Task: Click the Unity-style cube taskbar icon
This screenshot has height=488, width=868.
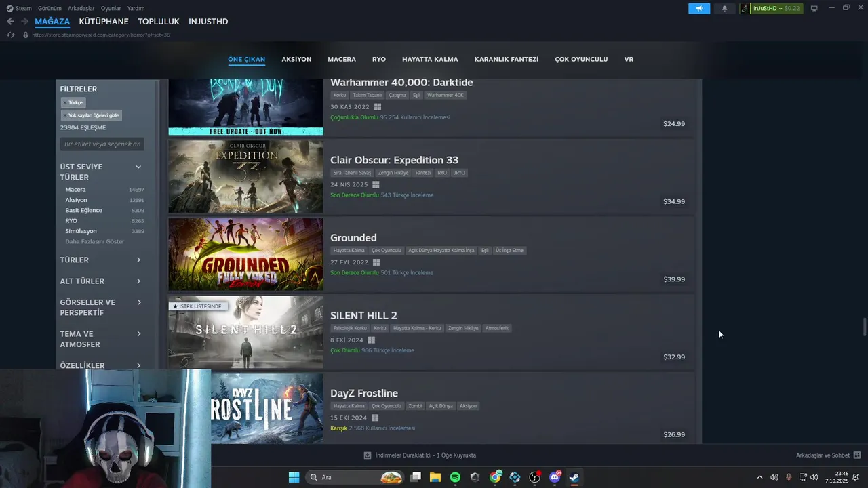Action: 475,477
